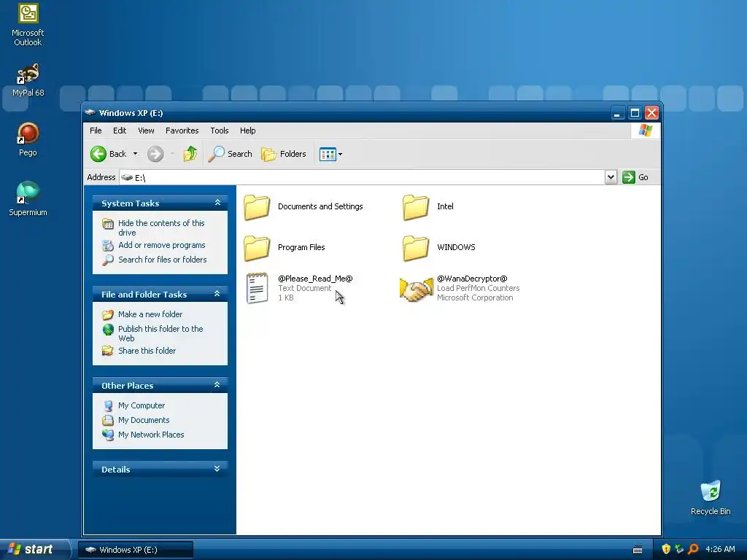Select the MyPal 68 desktop shortcut
The height and width of the screenshot is (560, 747).
click(x=28, y=79)
